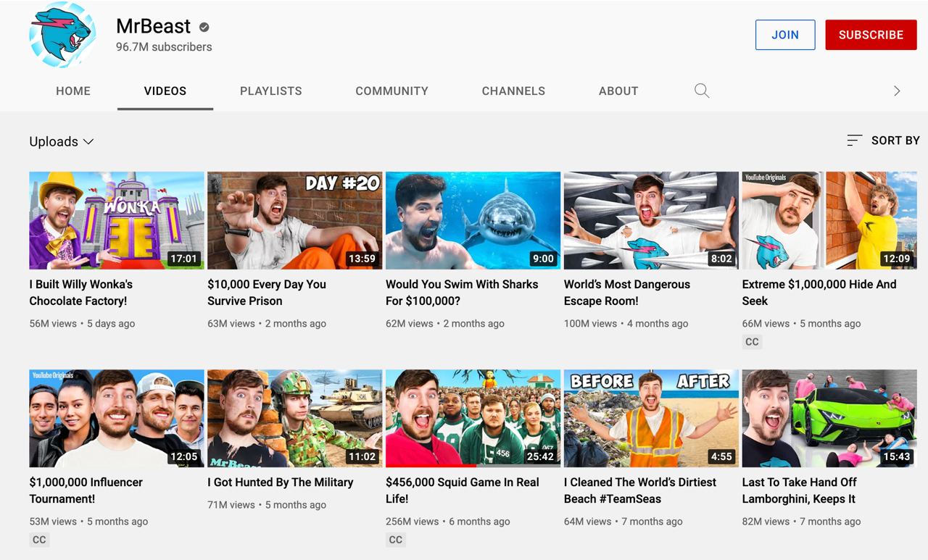View the About tab
This screenshot has width=928, height=560.
618,91
